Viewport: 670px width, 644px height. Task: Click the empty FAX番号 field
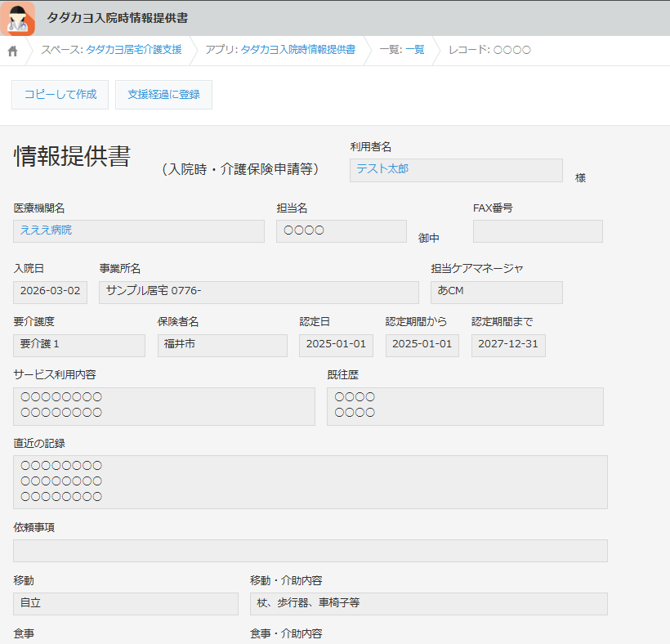[537, 231]
